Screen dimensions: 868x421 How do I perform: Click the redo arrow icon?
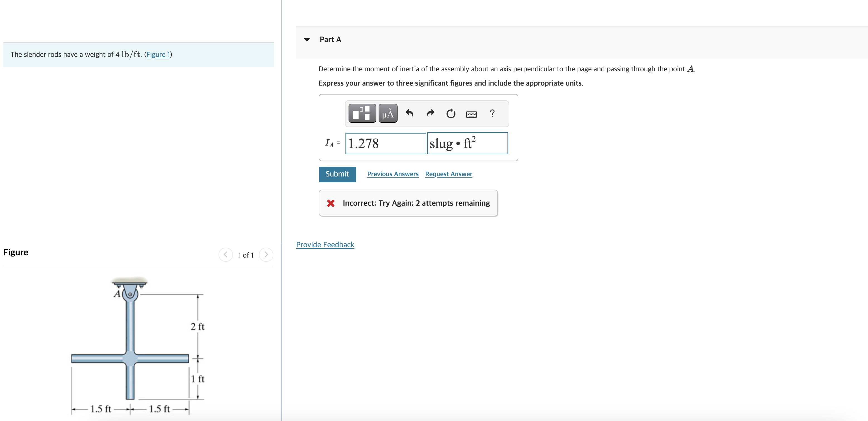[430, 113]
